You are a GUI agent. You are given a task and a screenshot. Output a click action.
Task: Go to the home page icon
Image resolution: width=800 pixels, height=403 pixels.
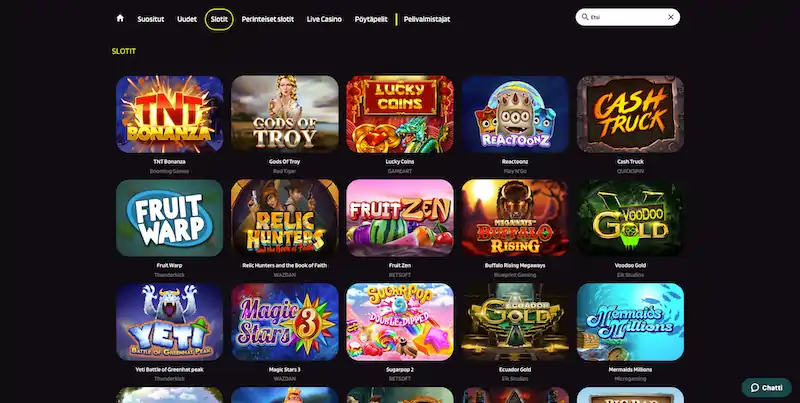[x=120, y=18]
